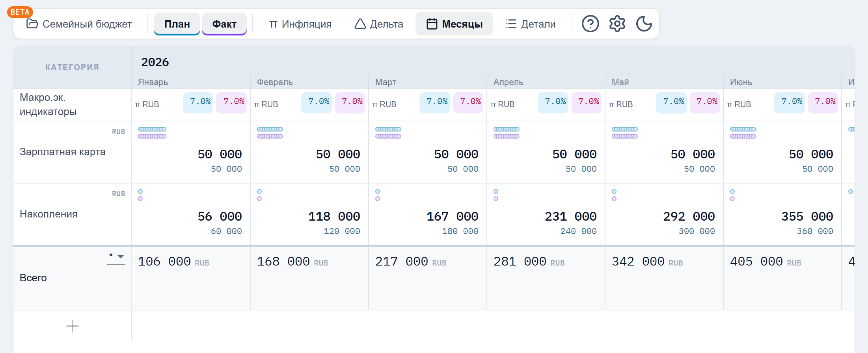Select the Детали tab

point(530,24)
